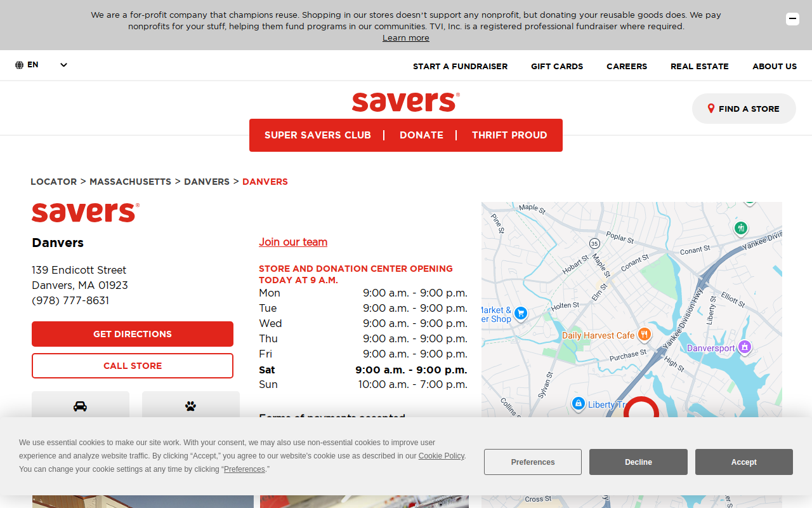Viewport: 812px width, 508px height.
Task: Go to Locator breadcrumb
Action: tap(54, 182)
